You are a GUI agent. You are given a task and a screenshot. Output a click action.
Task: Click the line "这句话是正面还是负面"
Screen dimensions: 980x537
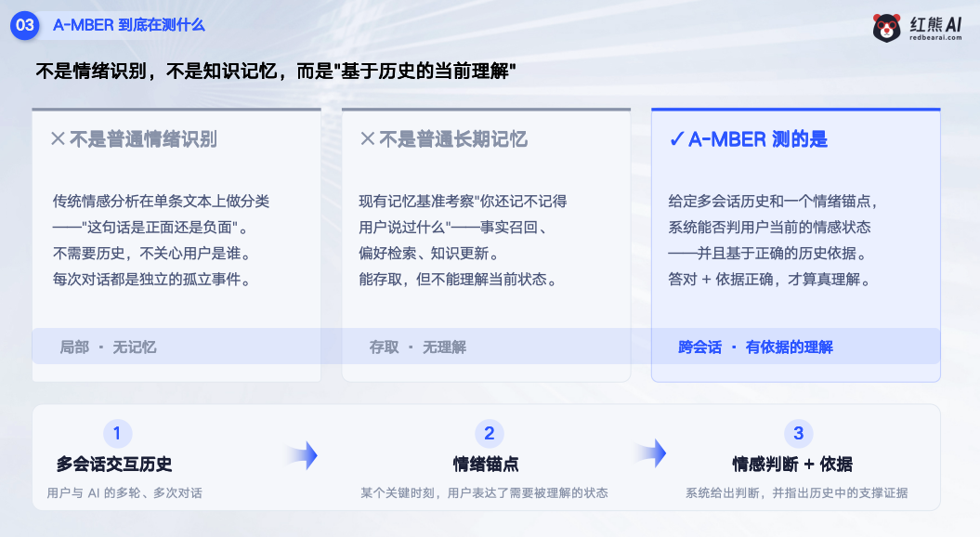tap(150, 227)
